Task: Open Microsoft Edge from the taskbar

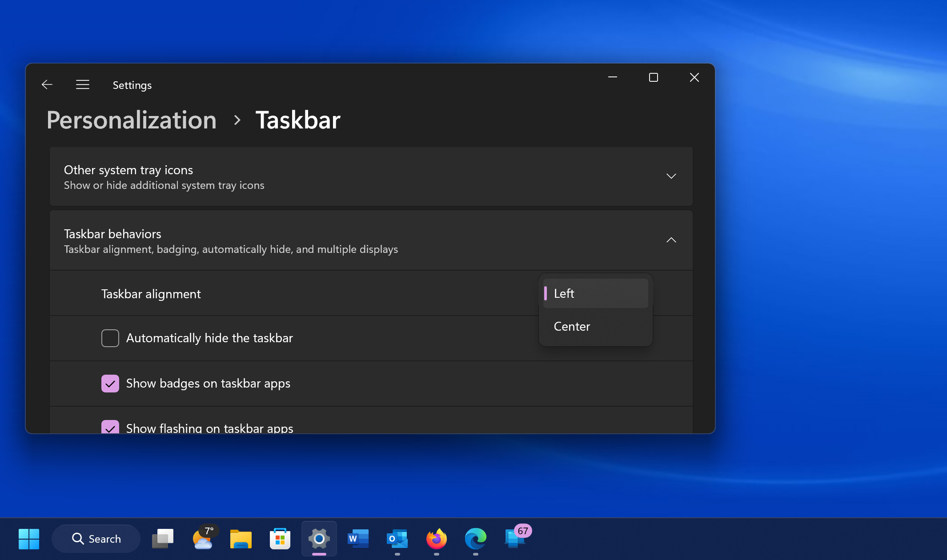Action: [475, 539]
